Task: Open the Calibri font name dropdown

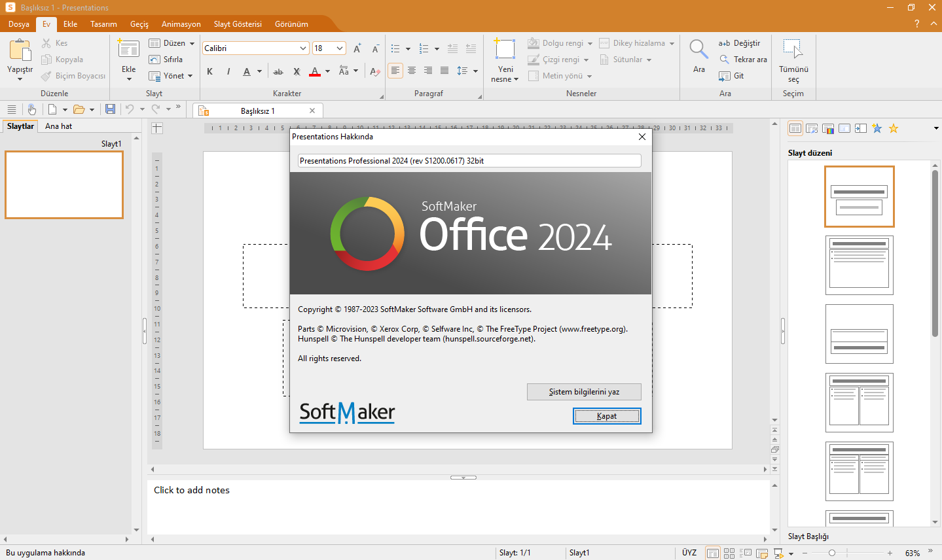Action: [x=303, y=48]
